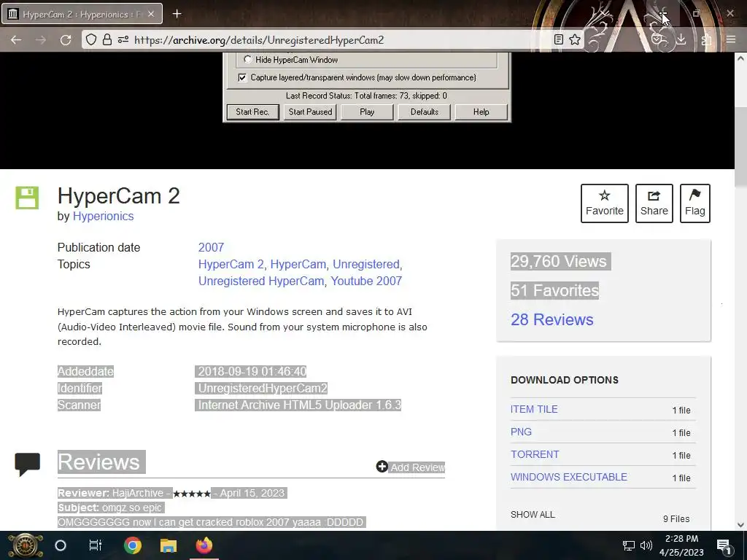Click the Play button in HyperCam
The height and width of the screenshot is (560, 747).
click(x=367, y=112)
